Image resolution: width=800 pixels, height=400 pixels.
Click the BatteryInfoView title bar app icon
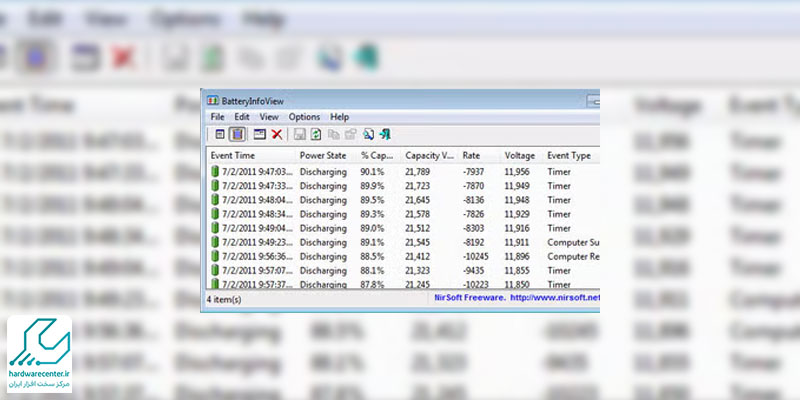(x=212, y=100)
